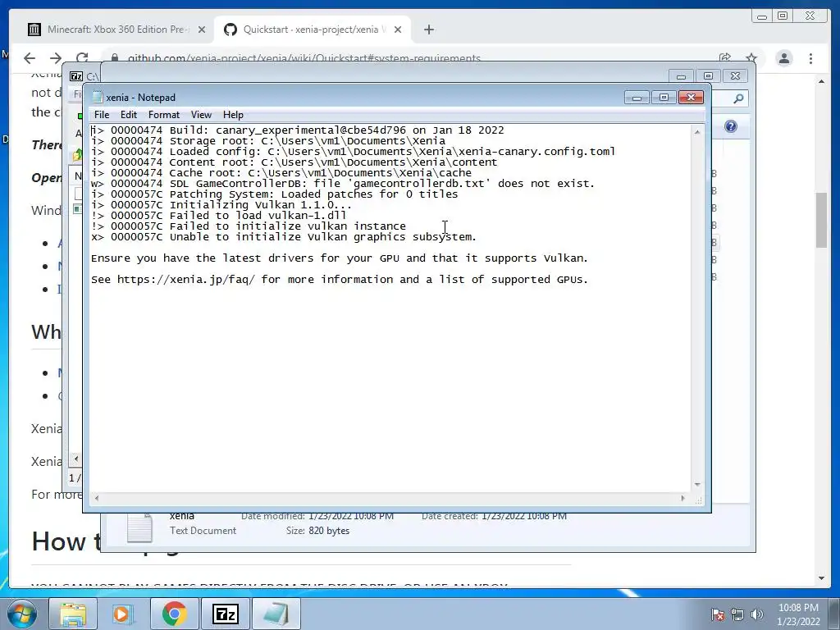Click the Explorer help question mark icon

tap(730, 126)
